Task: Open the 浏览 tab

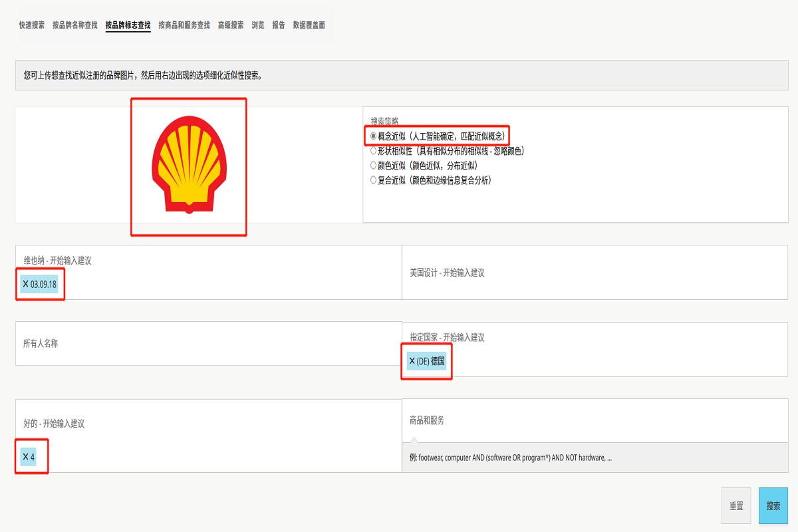Action: tap(258, 25)
